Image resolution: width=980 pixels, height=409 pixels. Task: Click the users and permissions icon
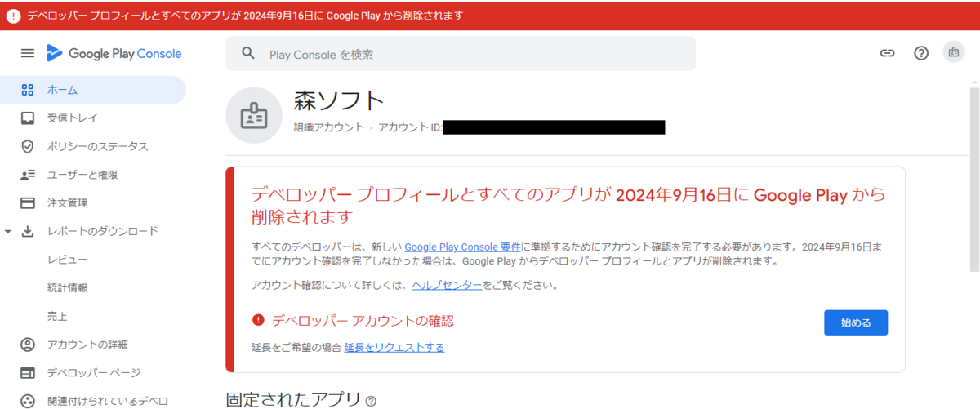point(27,175)
